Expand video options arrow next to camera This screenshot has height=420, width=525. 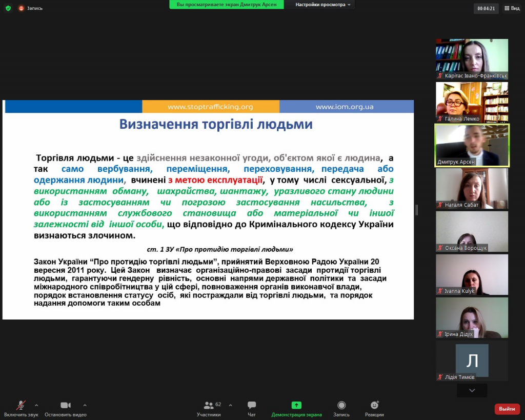(85, 405)
